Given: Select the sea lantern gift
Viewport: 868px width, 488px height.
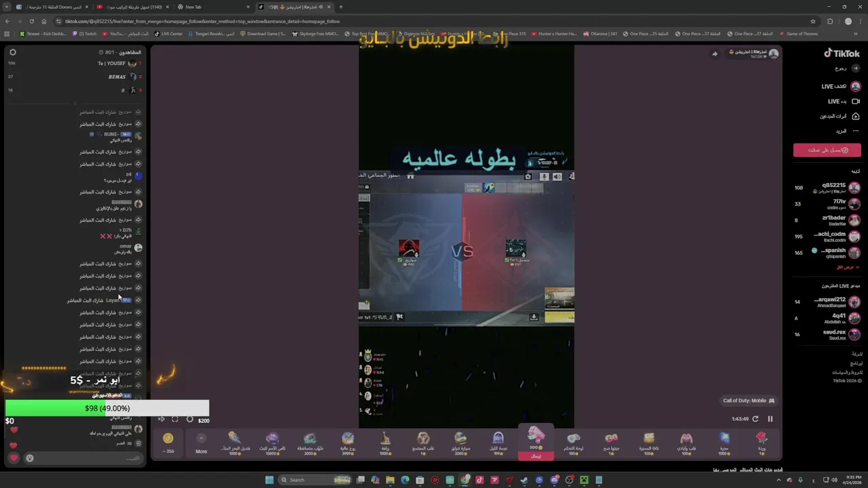Looking at the screenshot, I should [235, 443].
